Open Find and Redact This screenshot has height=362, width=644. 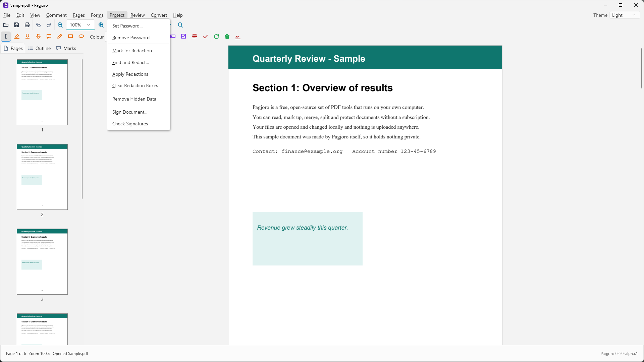(139, 62)
